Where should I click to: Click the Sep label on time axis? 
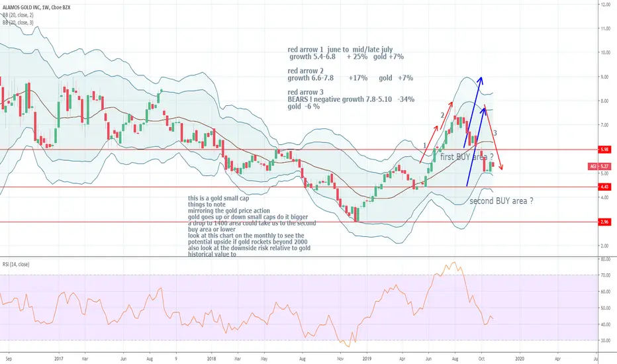[x=9, y=359]
